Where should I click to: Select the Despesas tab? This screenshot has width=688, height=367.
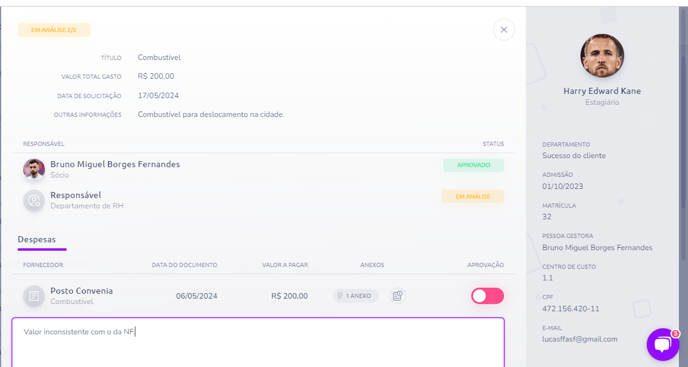tap(37, 240)
